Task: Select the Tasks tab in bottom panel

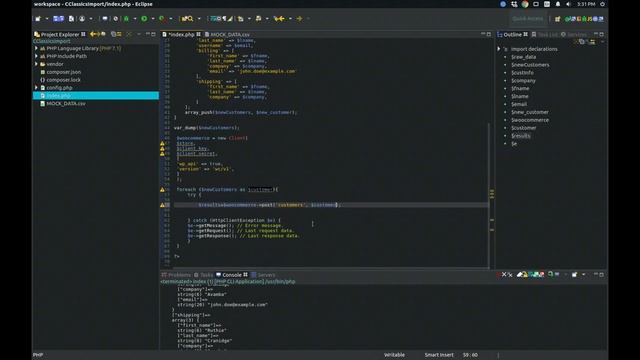Action: coord(203,275)
